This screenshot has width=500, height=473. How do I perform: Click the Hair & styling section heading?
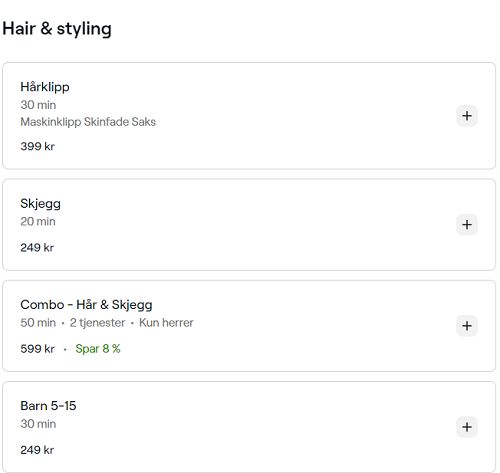[57, 29]
